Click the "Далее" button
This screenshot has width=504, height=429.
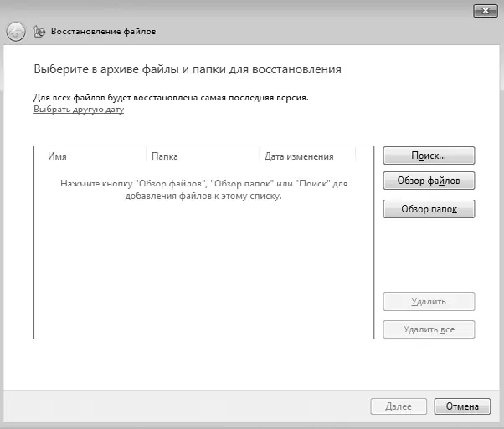coord(399,406)
